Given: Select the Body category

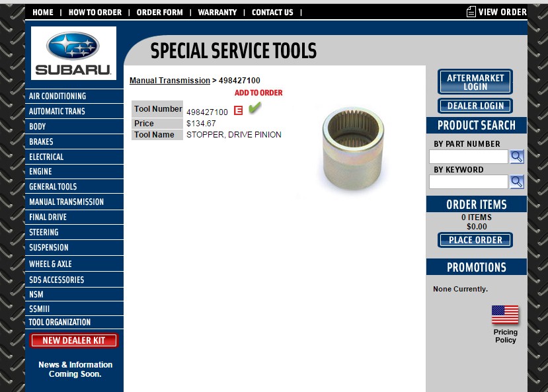Looking at the screenshot, I should pos(74,126).
